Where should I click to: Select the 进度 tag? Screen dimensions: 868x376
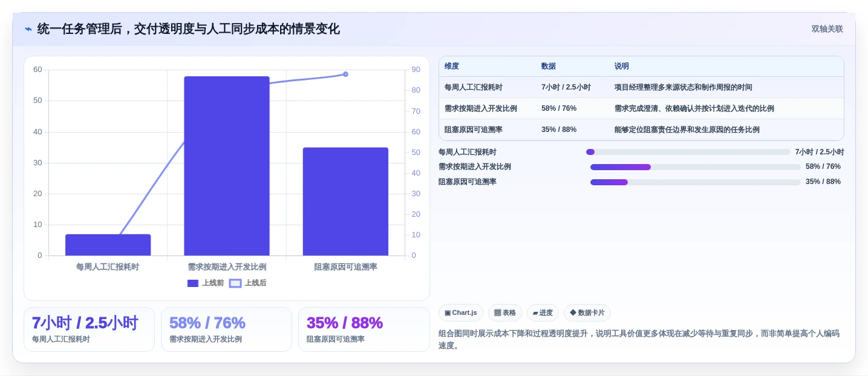543,312
